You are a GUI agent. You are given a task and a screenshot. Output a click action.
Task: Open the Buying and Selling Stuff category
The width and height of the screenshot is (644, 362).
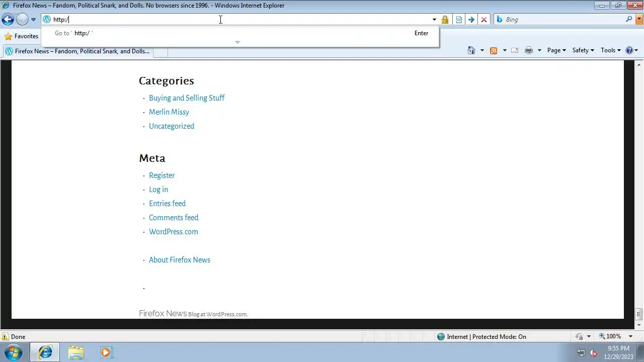click(x=187, y=98)
